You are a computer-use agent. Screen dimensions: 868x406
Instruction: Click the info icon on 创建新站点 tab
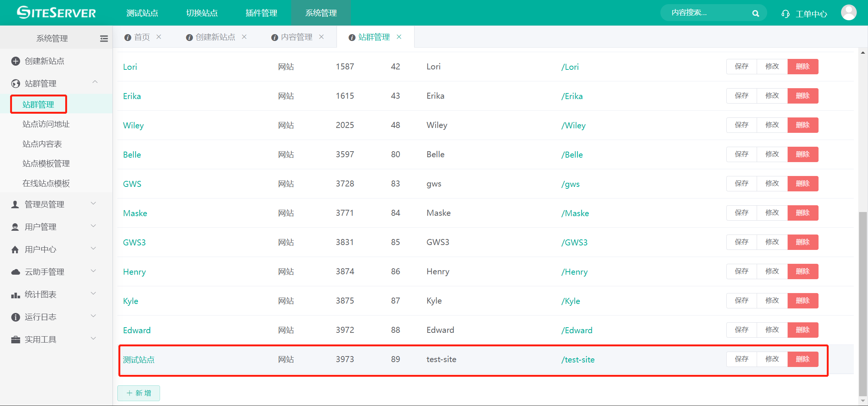pos(189,38)
